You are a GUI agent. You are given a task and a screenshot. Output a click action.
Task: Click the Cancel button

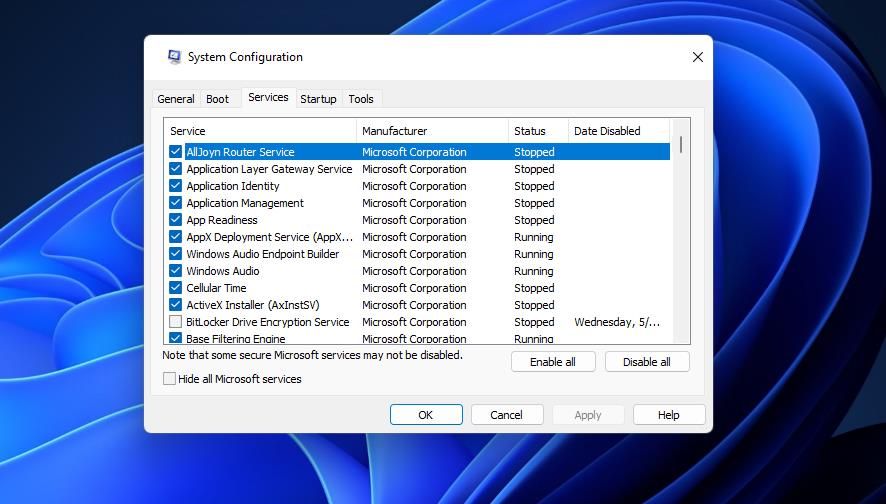[507, 415]
